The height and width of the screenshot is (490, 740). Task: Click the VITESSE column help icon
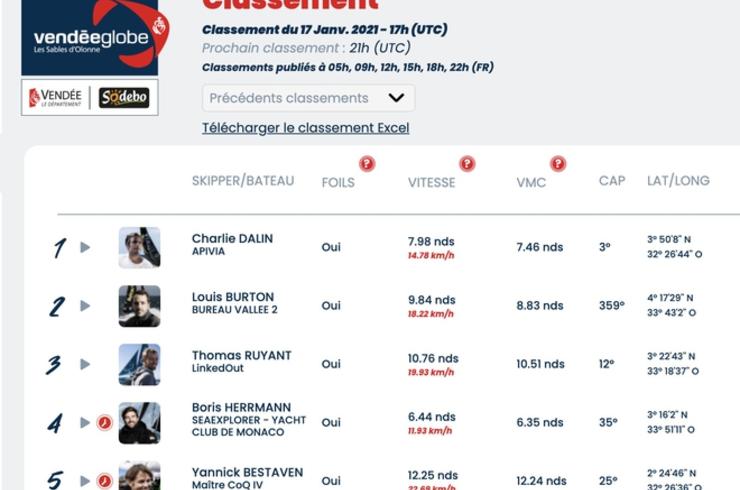click(x=467, y=163)
